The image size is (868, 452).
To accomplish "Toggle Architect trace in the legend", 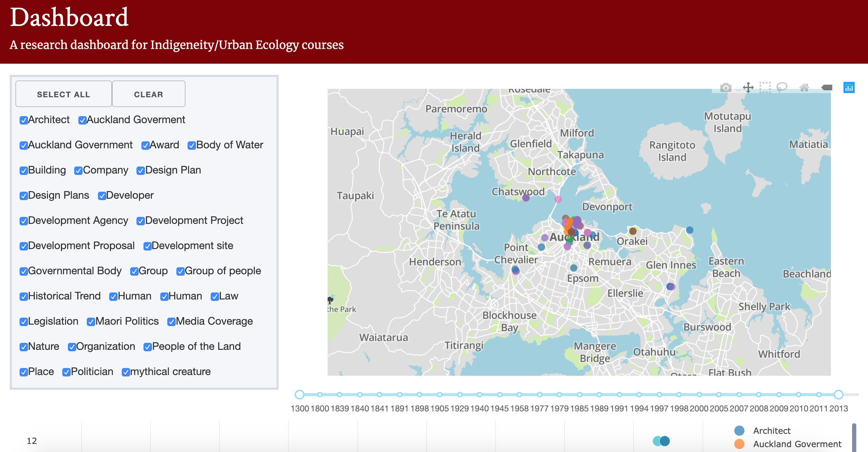I will (771, 431).
